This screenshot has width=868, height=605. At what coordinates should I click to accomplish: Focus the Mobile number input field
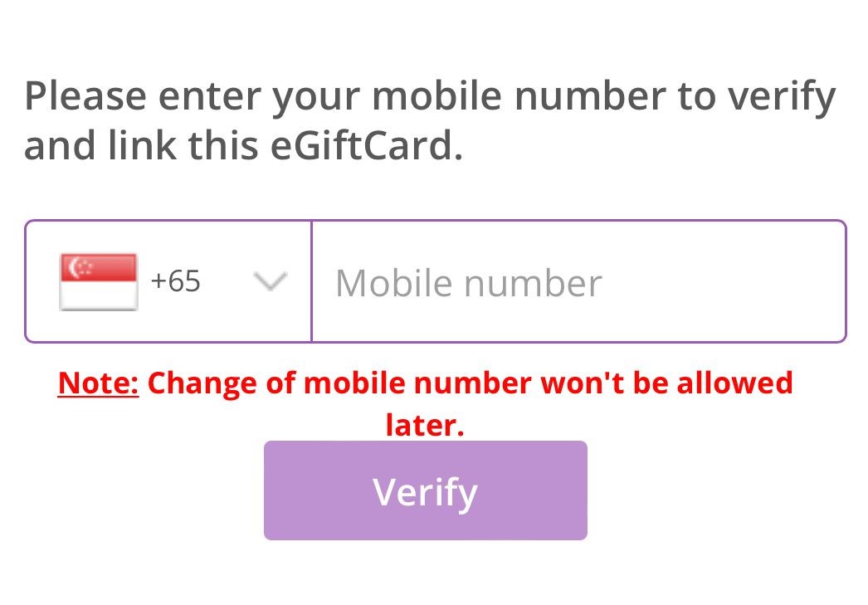coord(578,282)
